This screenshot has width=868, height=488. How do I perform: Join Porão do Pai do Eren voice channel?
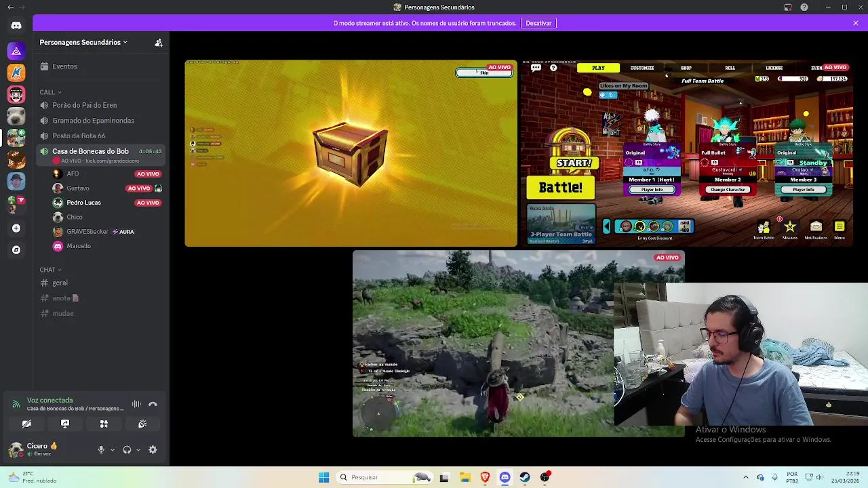(x=102, y=105)
